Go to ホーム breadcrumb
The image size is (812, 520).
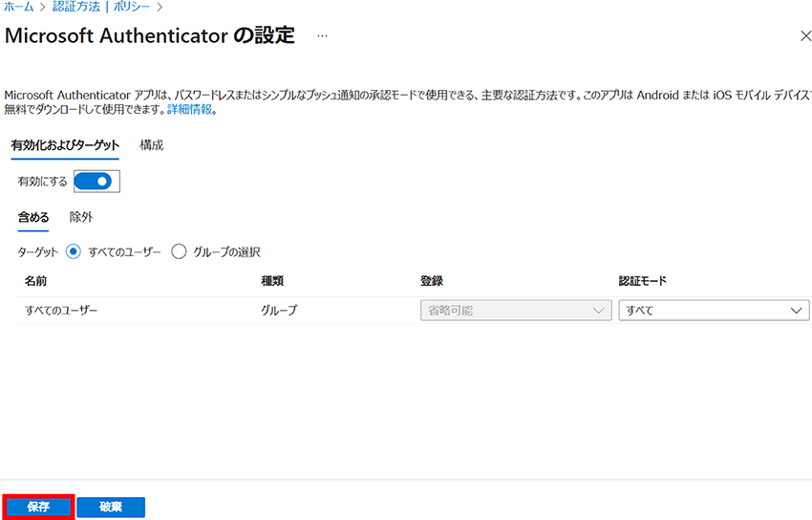pyautogui.click(x=19, y=7)
